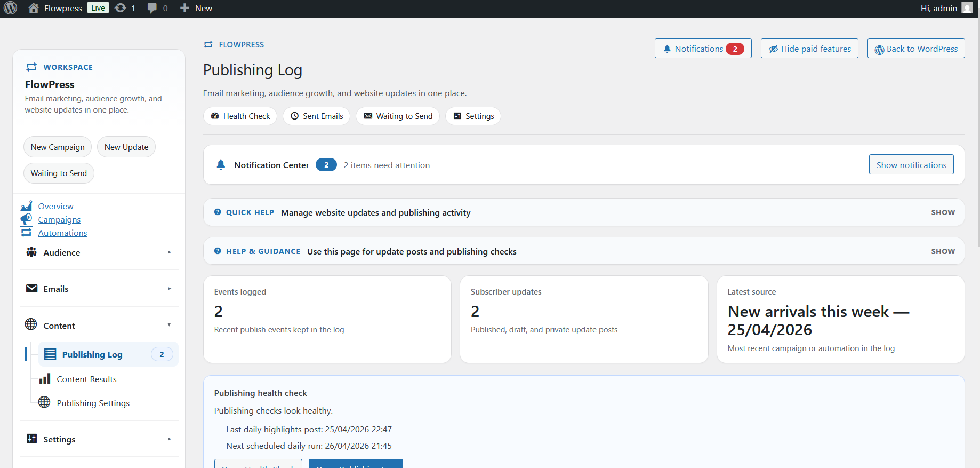Viewport: 980px width, 468px height.
Task: Click the Publishing Settings globe icon
Action: pos(44,402)
